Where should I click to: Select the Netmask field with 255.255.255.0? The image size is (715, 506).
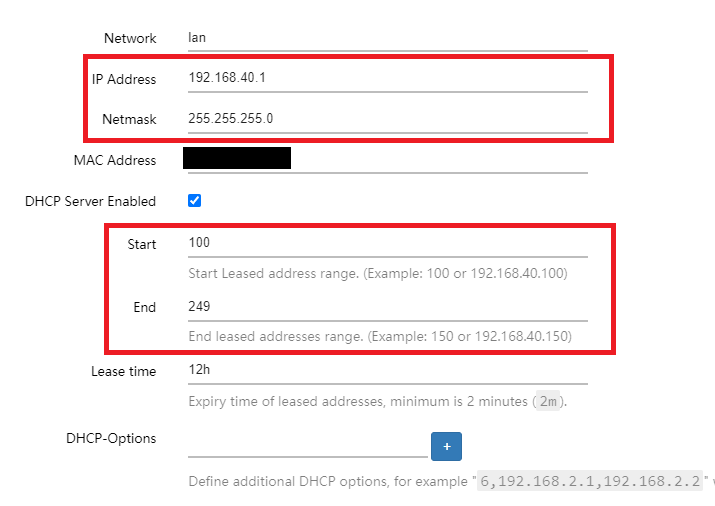[386, 119]
